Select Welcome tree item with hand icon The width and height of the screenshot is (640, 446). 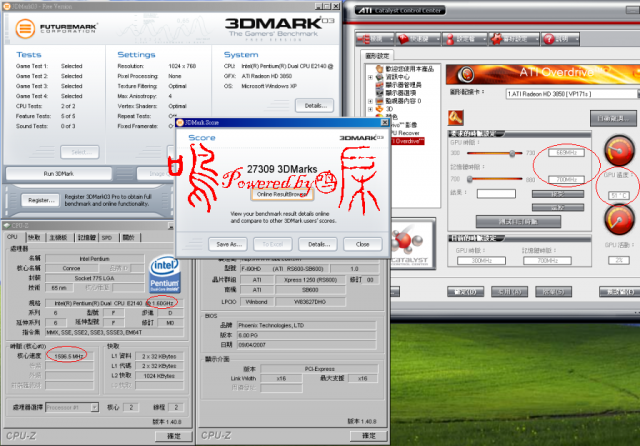click(405, 69)
